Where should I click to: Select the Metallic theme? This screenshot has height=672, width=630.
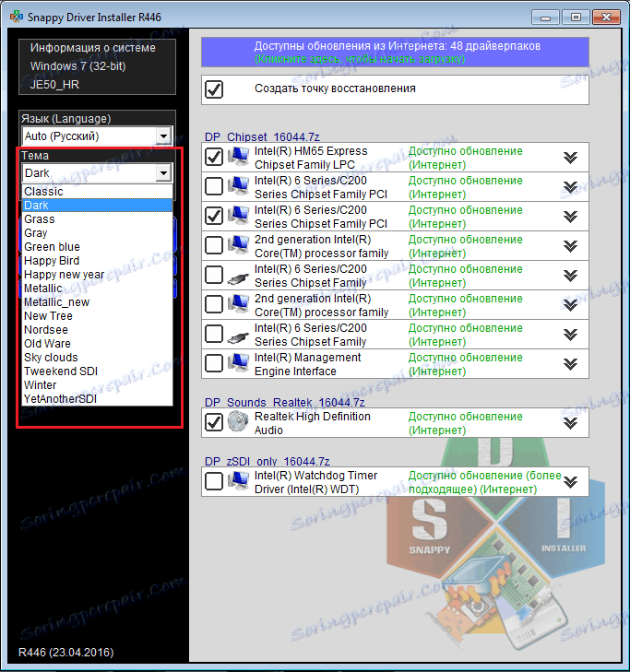[x=98, y=289]
